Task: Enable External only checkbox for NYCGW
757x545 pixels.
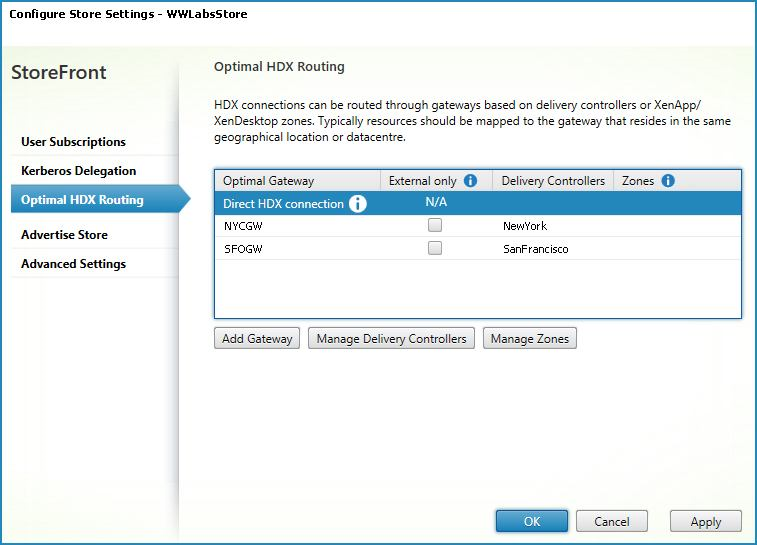Action: point(434,226)
